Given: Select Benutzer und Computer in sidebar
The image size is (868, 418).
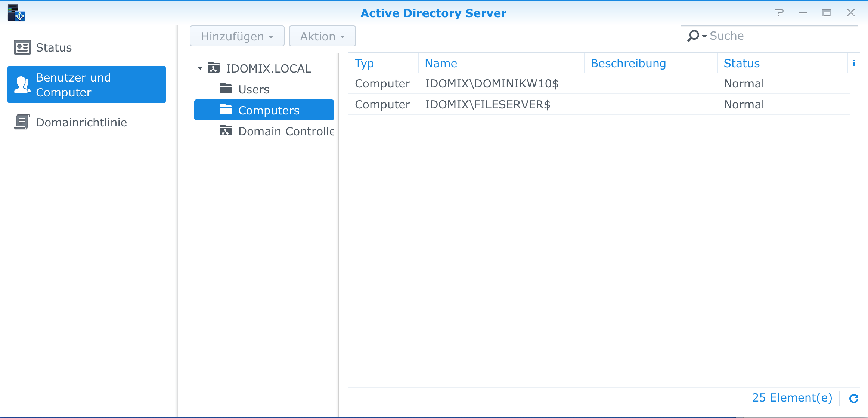Looking at the screenshot, I should (x=87, y=84).
